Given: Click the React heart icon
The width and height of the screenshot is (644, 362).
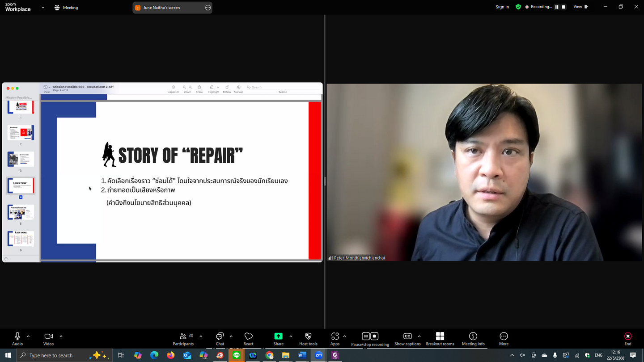Looking at the screenshot, I should (x=248, y=339).
